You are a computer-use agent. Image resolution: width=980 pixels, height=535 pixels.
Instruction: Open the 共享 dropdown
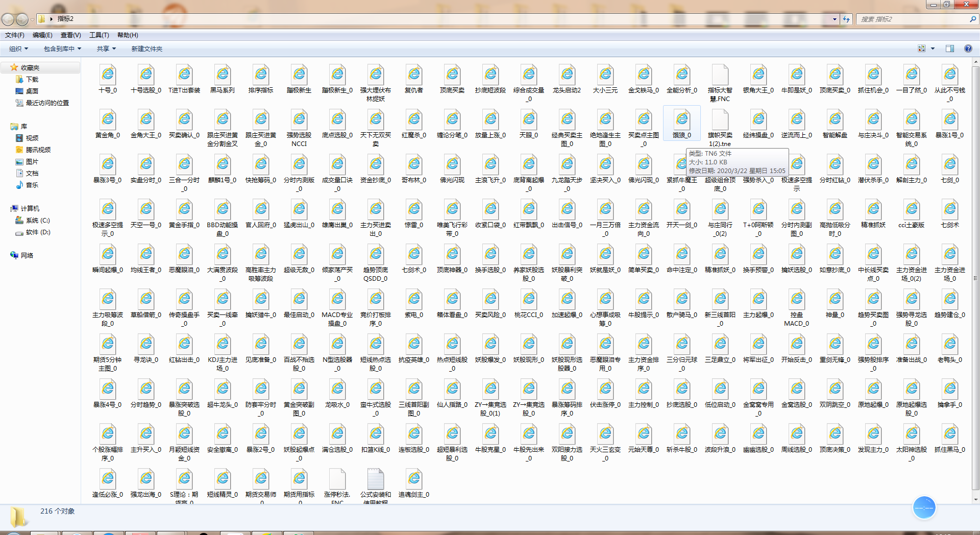pyautogui.click(x=106, y=48)
